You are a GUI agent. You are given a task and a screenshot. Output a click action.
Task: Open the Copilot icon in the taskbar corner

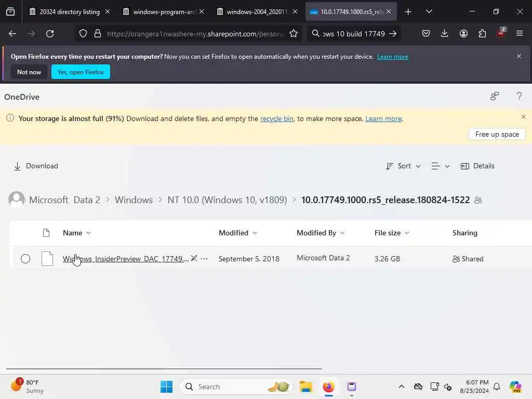point(515,387)
